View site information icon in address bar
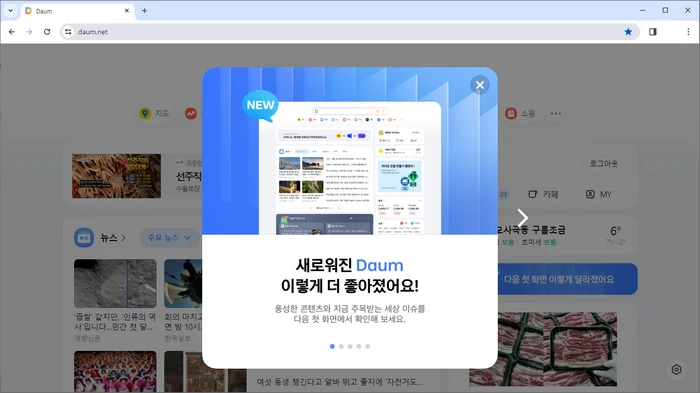 (x=68, y=32)
